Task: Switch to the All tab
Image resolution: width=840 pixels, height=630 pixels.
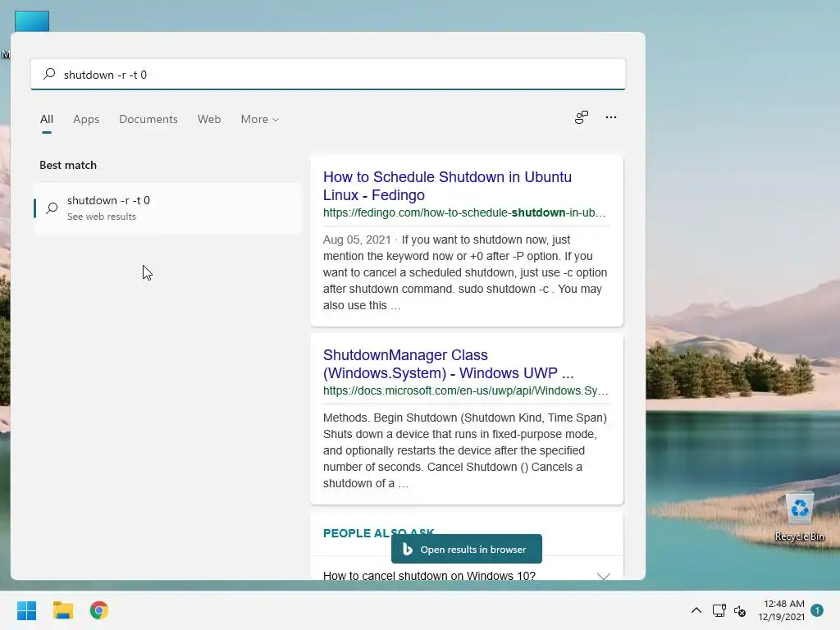Action: tap(47, 119)
